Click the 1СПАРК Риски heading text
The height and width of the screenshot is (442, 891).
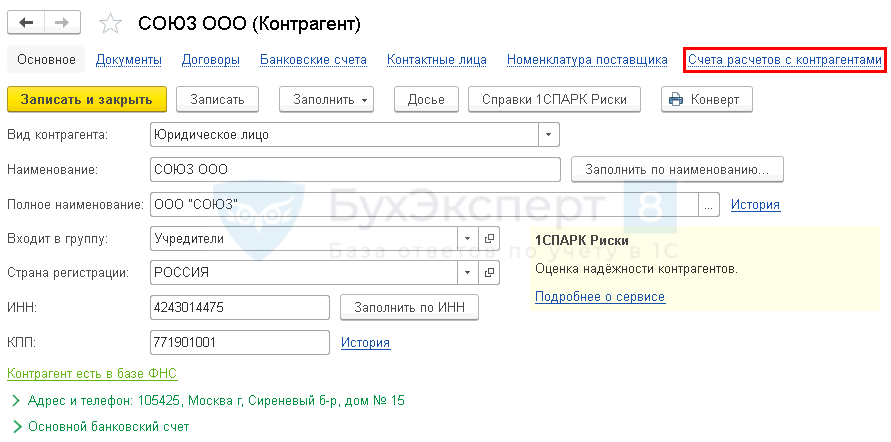pyautogui.click(x=582, y=240)
